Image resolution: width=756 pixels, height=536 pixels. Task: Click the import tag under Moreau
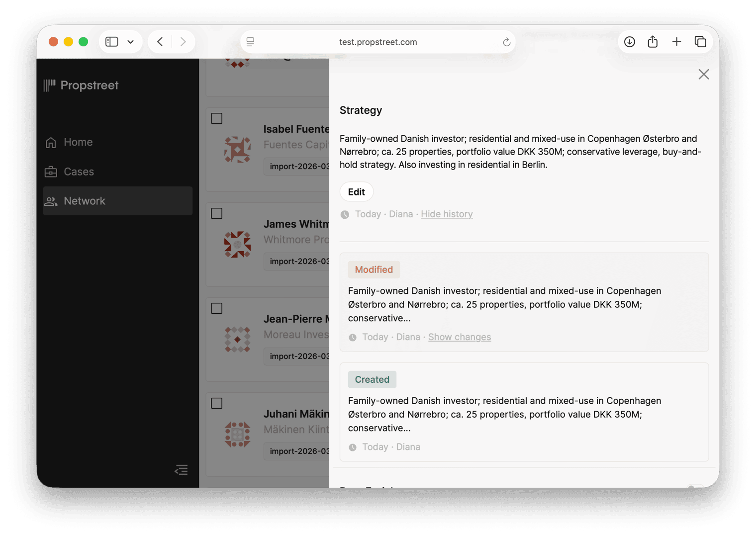click(x=296, y=356)
